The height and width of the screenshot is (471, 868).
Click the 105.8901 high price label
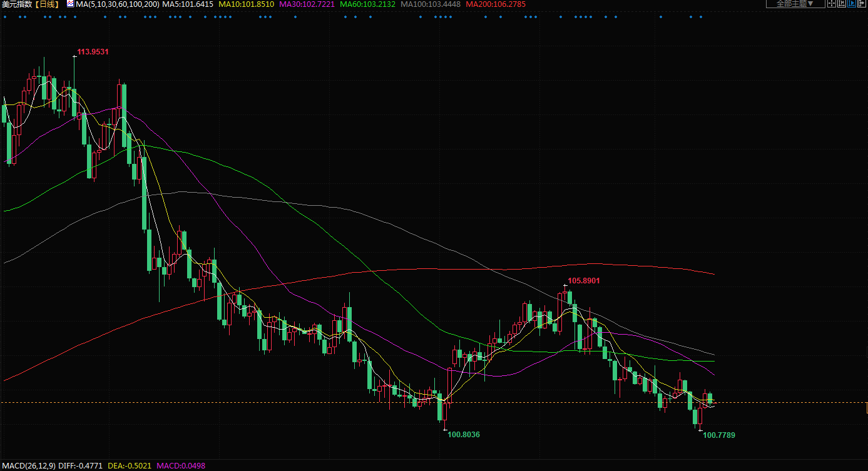click(583, 281)
